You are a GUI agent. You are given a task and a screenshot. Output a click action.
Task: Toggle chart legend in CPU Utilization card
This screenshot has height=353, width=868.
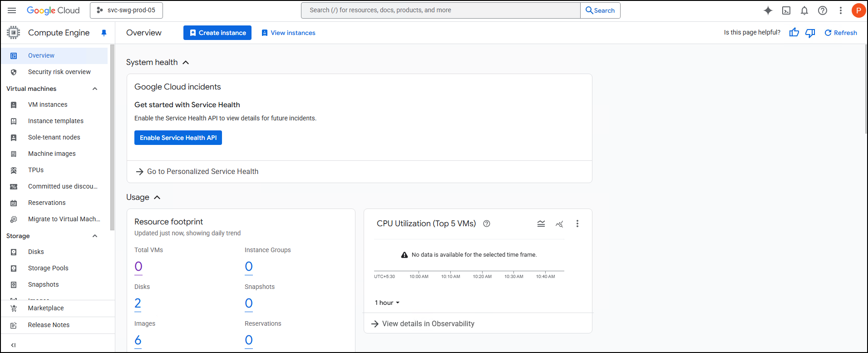pos(541,224)
